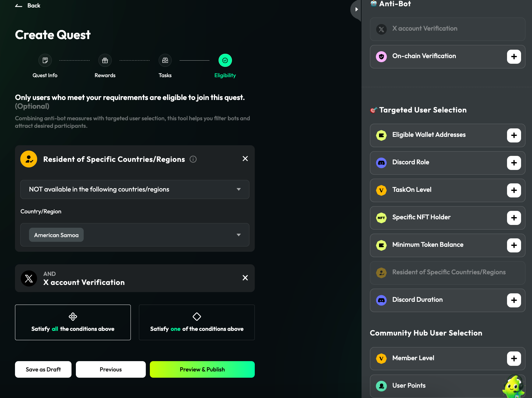Click info icon beside Resident of Specific Countries
Screen dimensions: 532x398
pos(193,159)
